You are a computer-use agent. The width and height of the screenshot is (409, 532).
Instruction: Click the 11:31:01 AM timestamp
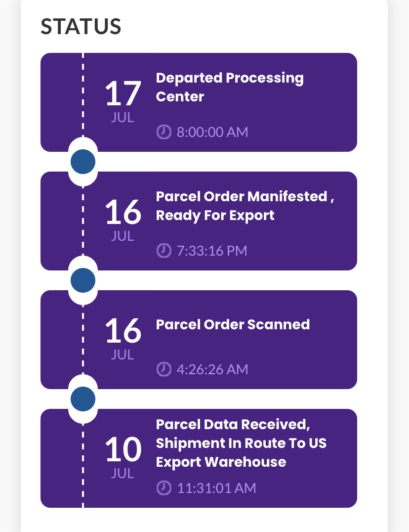pyautogui.click(x=216, y=488)
